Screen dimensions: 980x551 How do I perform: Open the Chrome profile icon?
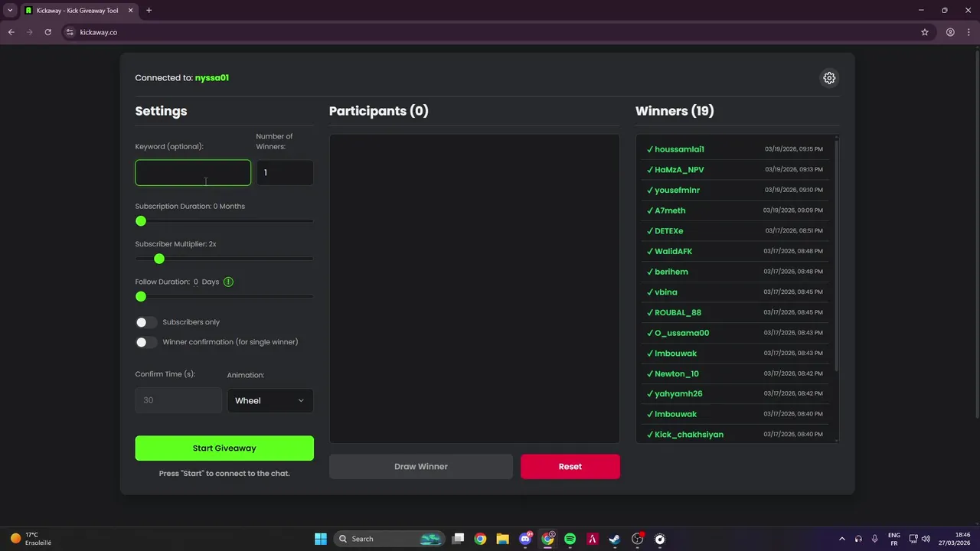pos(950,32)
